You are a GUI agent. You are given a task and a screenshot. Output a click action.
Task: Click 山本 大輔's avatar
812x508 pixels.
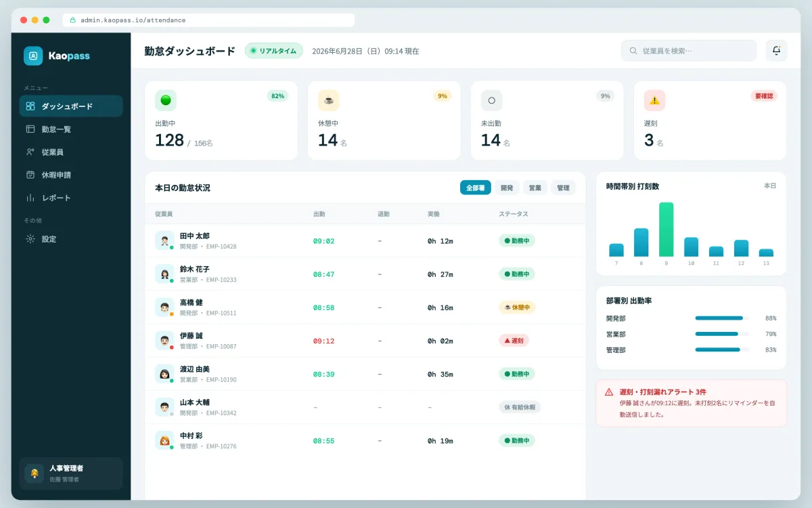coord(164,407)
